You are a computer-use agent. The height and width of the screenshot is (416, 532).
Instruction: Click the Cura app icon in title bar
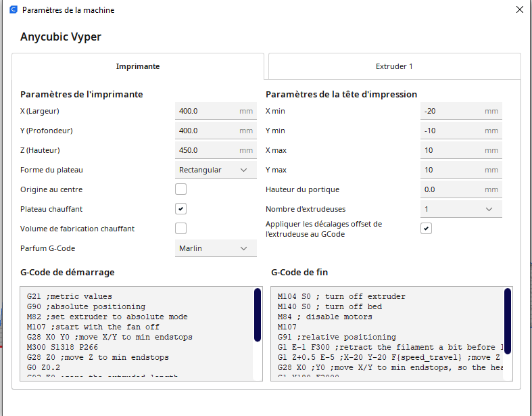point(14,9)
